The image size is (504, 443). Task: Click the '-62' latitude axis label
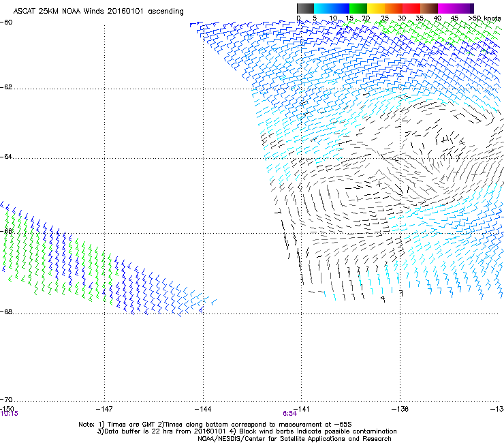tap(6, 87)
